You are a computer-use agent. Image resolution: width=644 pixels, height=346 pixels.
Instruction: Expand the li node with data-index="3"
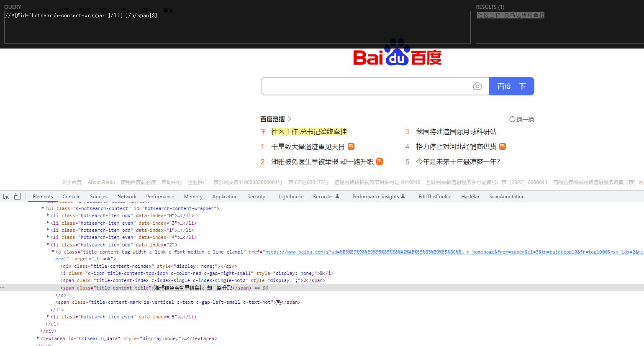pos(48,223)
